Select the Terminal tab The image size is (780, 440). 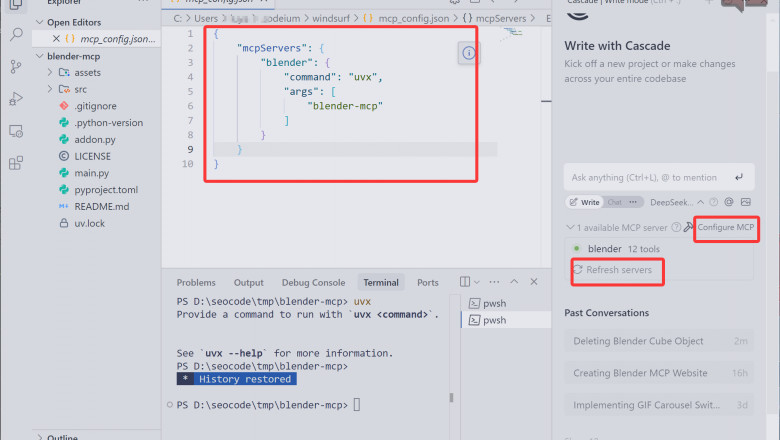pyautogui.click(x=381, y=282)
